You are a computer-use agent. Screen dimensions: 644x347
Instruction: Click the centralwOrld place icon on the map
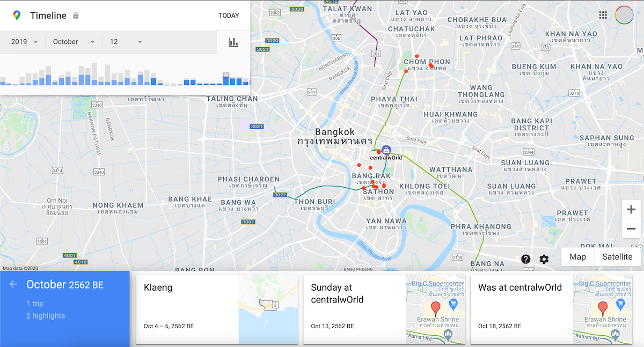point(385,150)
